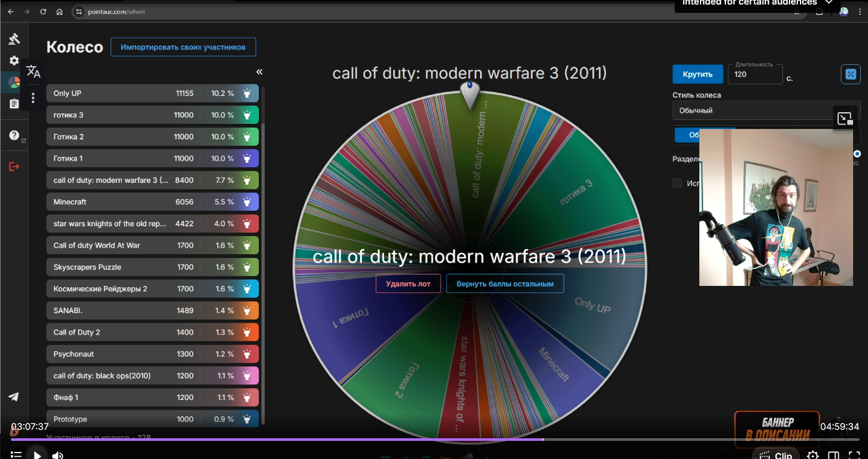Highlight Only UP with its lamp icon
This screenshot has height=459, width=868.
tap(247, 93)
